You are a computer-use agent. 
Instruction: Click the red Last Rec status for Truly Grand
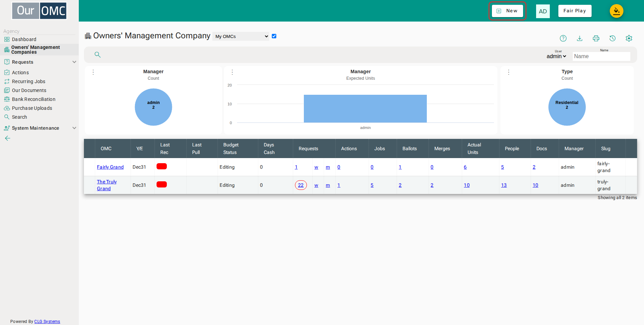coord(162,184)
